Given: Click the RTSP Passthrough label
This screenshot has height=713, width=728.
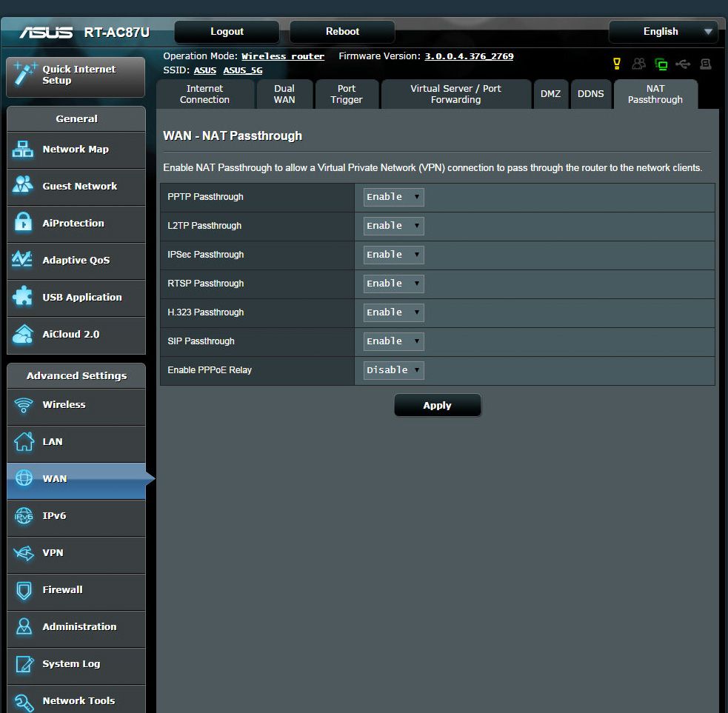Looking at the screenshot, I should coord(206,283).
